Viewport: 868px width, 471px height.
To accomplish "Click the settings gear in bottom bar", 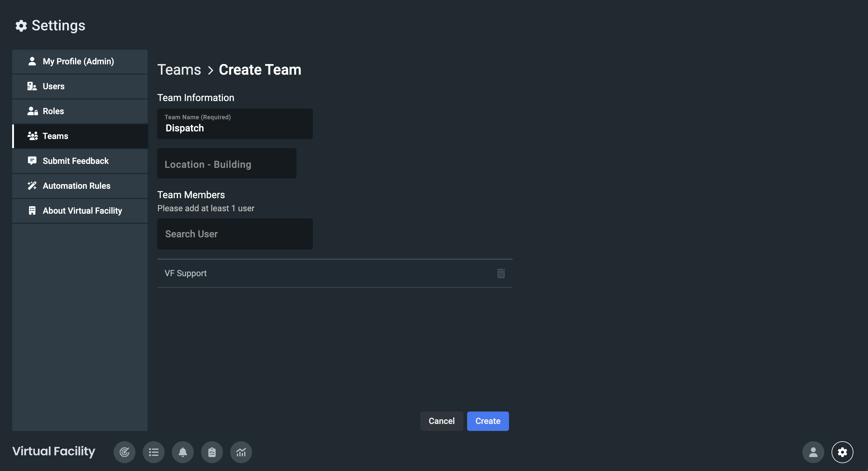I will point(842,452).
